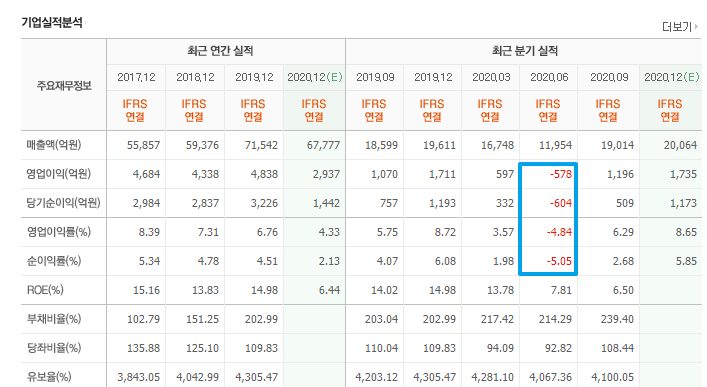Click ROE value 6.44
Screen dimensions: 707x387
click(329, 290)
